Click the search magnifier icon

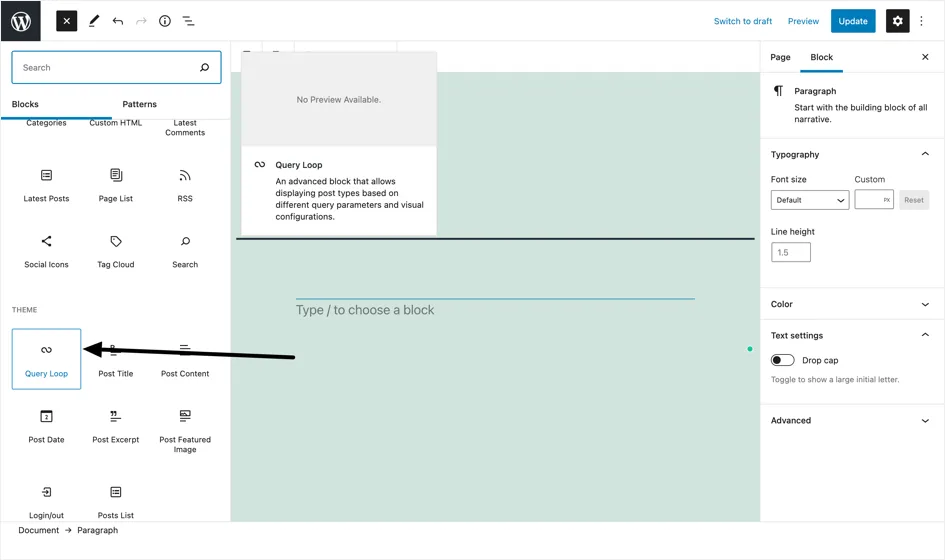pos(205,68)
